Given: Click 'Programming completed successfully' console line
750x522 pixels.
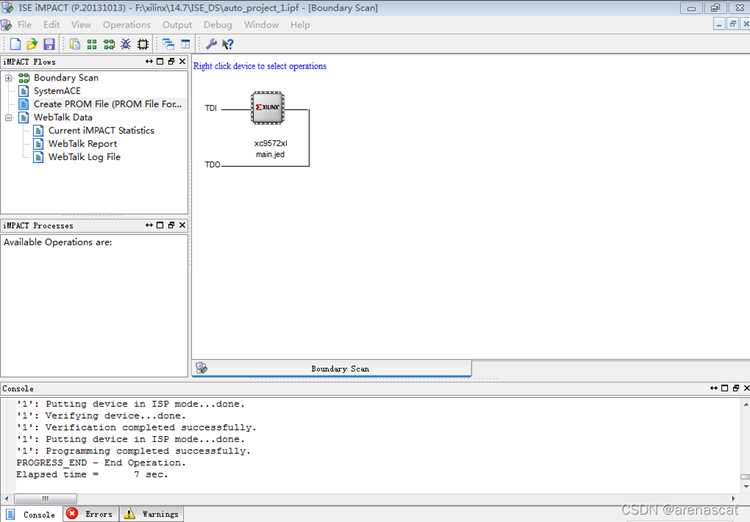Looking at the screenshot, I should (x=133, y=451).
